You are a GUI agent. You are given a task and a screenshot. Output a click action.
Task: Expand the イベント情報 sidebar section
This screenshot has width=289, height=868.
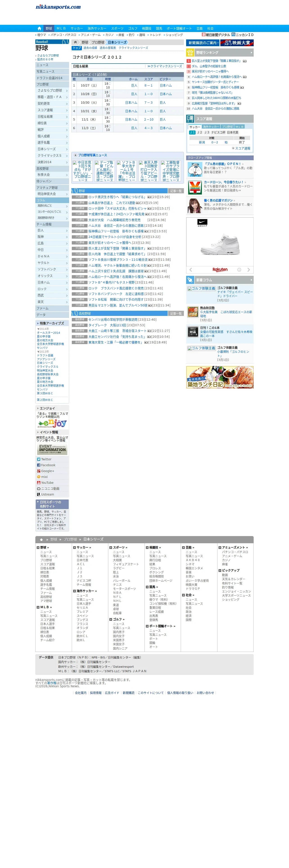click(x=52, y=432)
